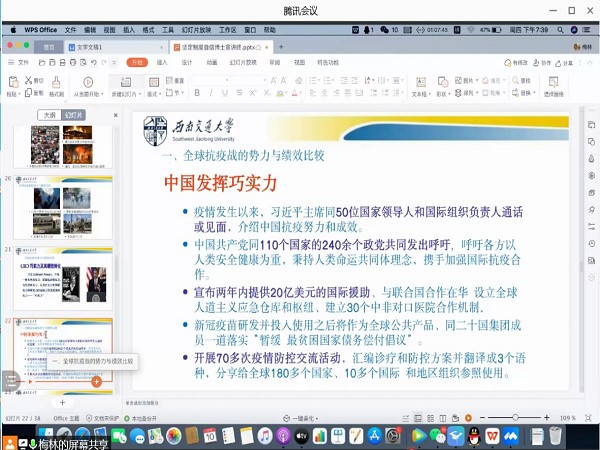Toggle Italic formatting
The width and height of the screenshot is (600, 450).
tap(211, 93)
